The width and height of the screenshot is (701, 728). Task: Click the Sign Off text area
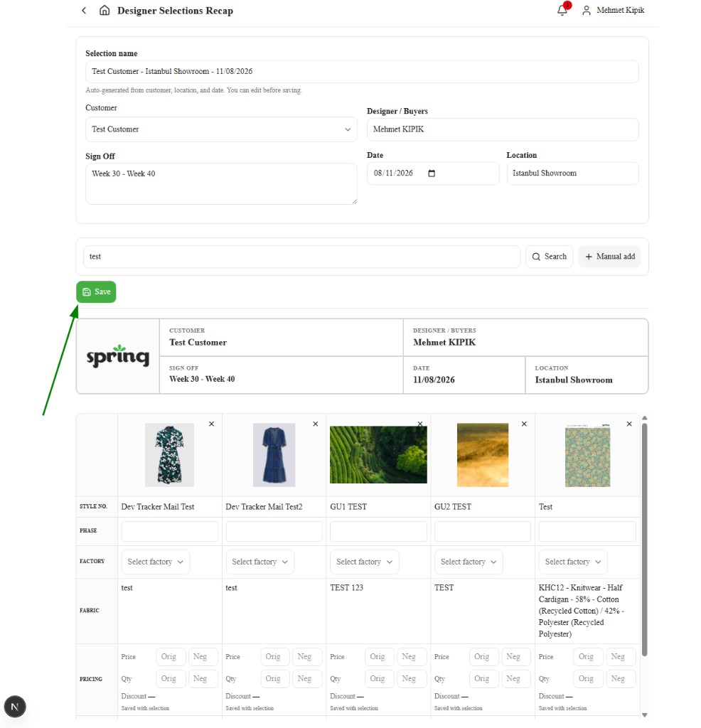pyautogui.click(x=221, y=183)
